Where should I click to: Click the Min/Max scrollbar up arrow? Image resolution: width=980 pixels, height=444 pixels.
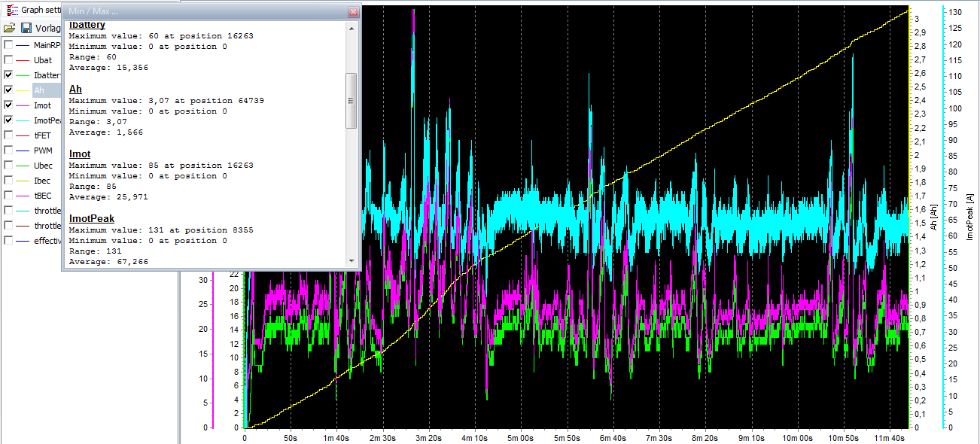pos(351,27)
